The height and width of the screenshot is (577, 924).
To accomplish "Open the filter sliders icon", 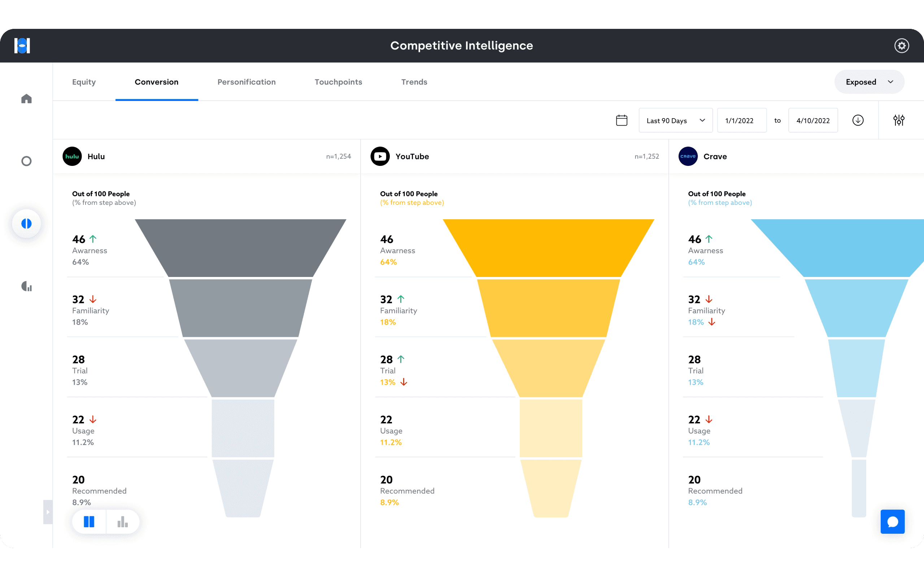I will pyautogui.click(x=898, y=120).
